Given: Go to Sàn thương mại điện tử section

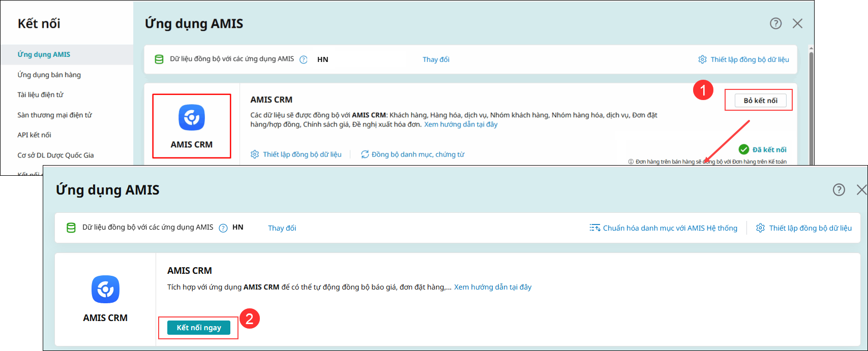Looking at the screenshot, I should [54, 115].
